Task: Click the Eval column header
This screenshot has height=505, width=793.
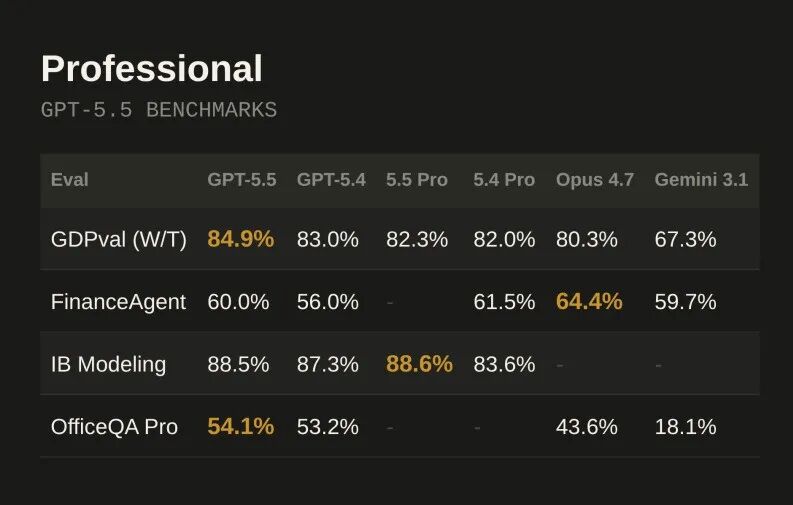Action: click(x=70, y=180)
